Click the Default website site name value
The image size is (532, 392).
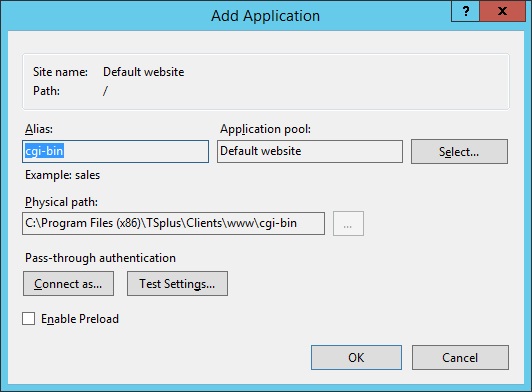144,72
